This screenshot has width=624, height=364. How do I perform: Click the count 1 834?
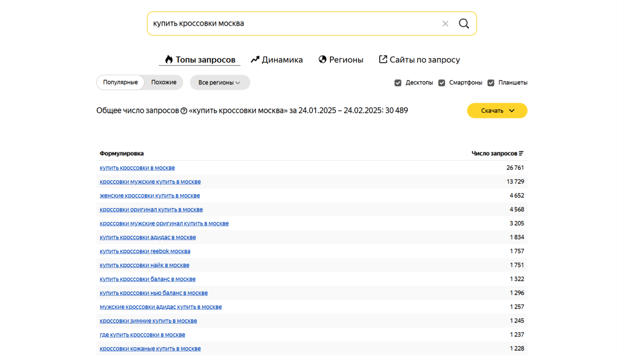click(x=517, y=237)
